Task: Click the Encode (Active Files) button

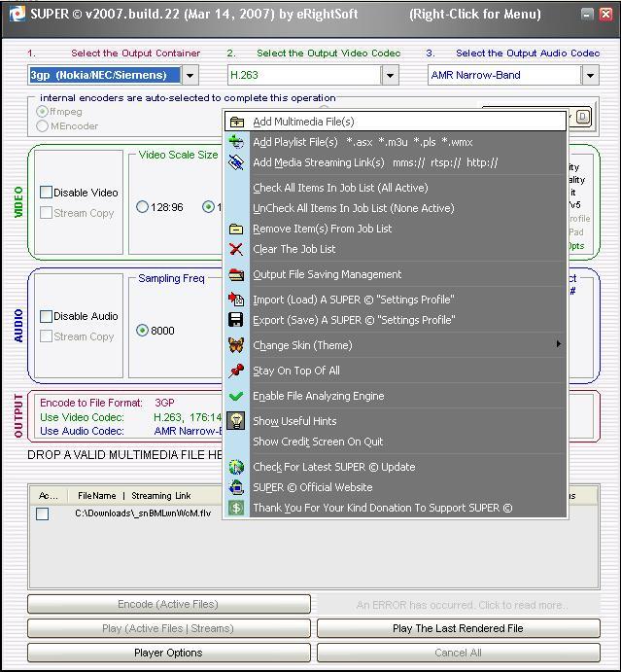Action: [169, 604]
